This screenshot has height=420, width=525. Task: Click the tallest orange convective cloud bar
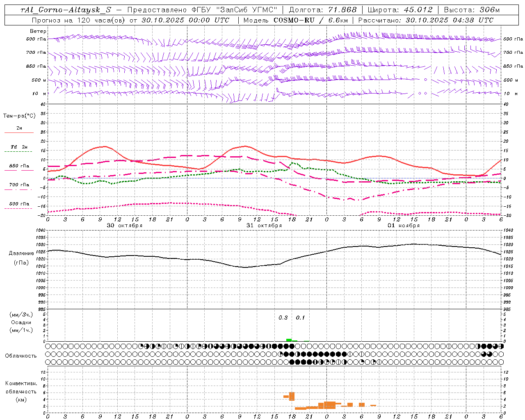[x=292, y=396]
